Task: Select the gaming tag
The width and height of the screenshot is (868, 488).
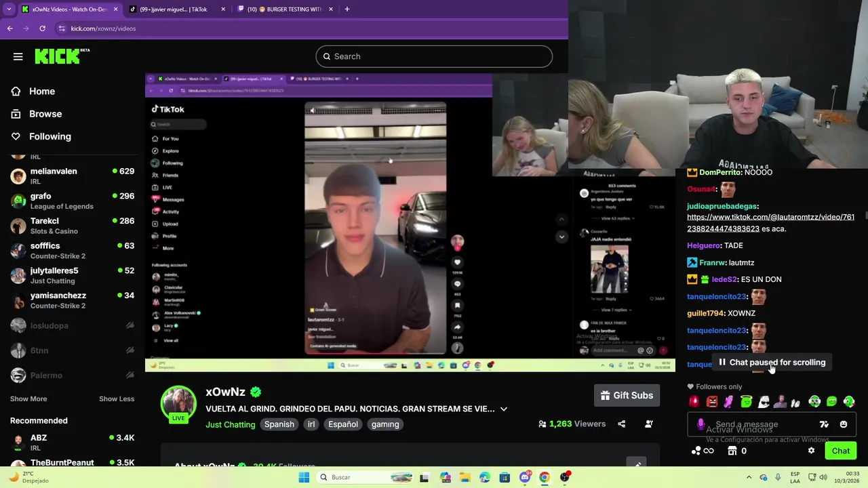Action: click(x=385, y=424)
